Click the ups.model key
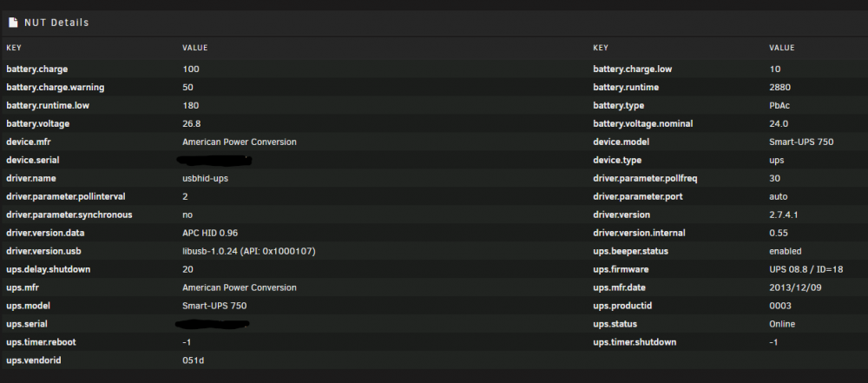Viewport: 868px width, 383px height. pos(29,306)
